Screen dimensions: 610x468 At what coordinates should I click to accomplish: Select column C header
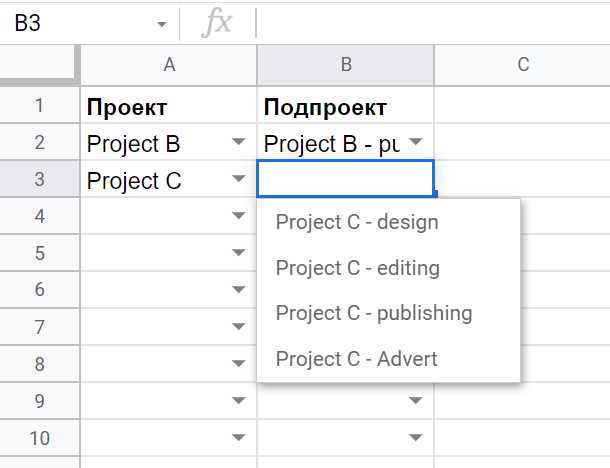tap(522, 65)
